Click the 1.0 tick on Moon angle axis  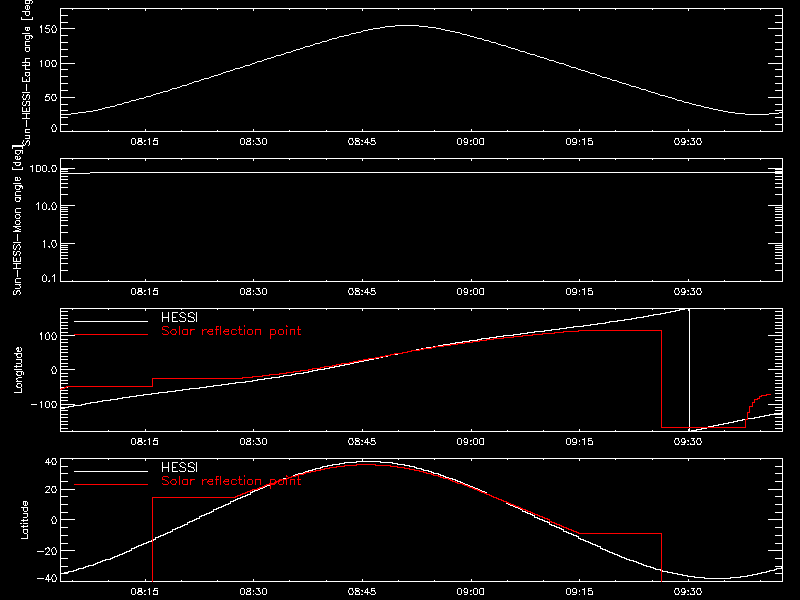(49, 244)
